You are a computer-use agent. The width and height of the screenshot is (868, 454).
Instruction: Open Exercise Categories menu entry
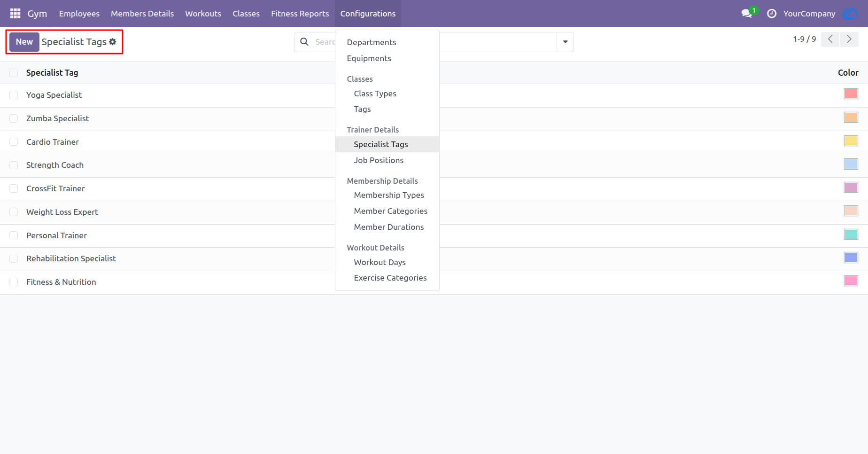pyautogui.click(x=390, y=278)
